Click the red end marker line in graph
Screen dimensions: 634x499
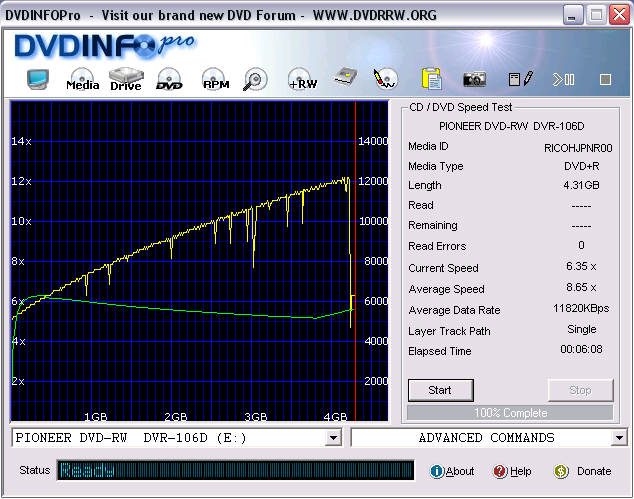coord(355,261)
